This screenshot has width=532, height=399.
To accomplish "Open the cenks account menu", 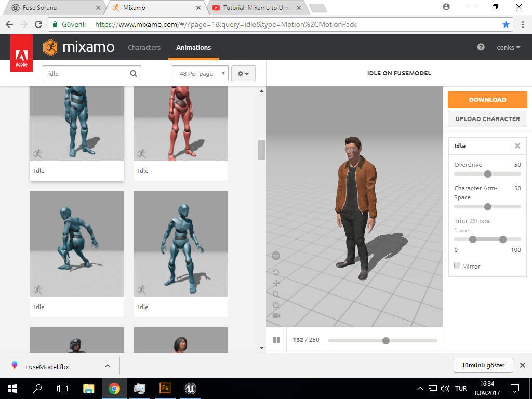I will pos(509,47).
